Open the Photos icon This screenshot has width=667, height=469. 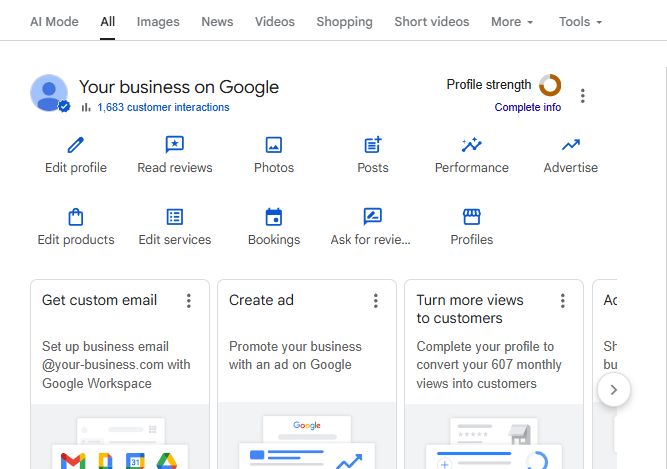(x=274, y=145)
